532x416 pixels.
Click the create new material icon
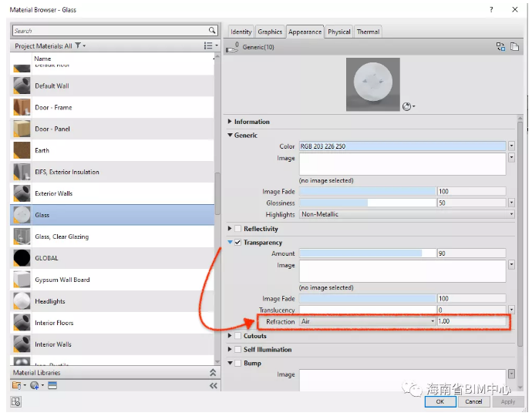point(35,385)
